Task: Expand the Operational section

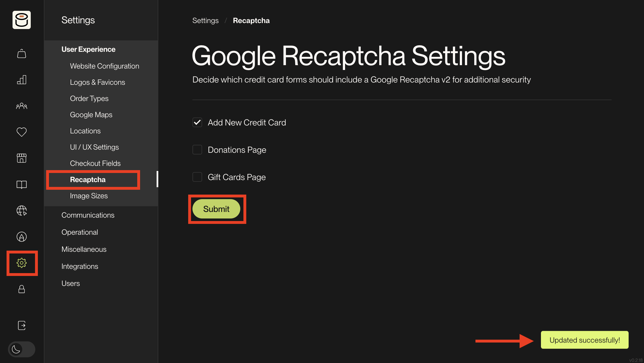Action: click(80, 232)
